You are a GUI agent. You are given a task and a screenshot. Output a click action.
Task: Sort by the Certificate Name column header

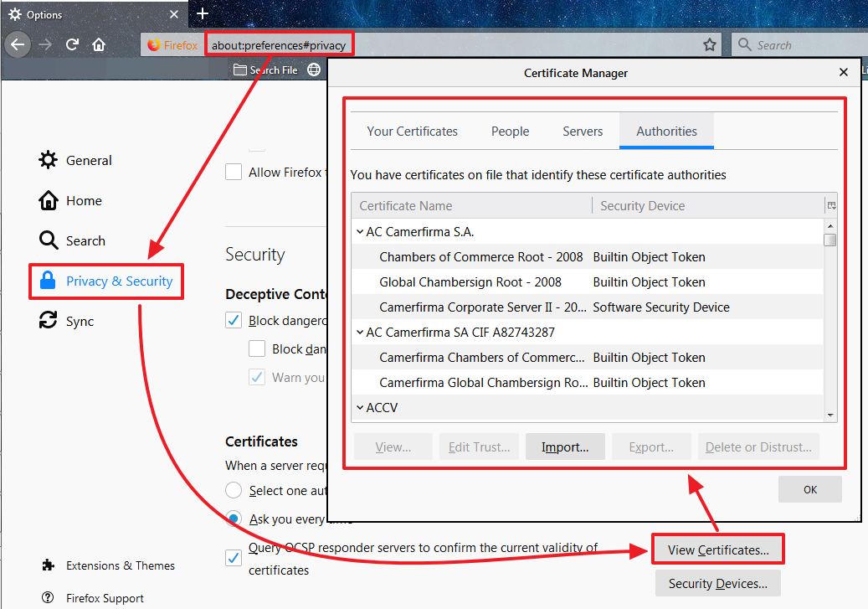coord(471,205)
